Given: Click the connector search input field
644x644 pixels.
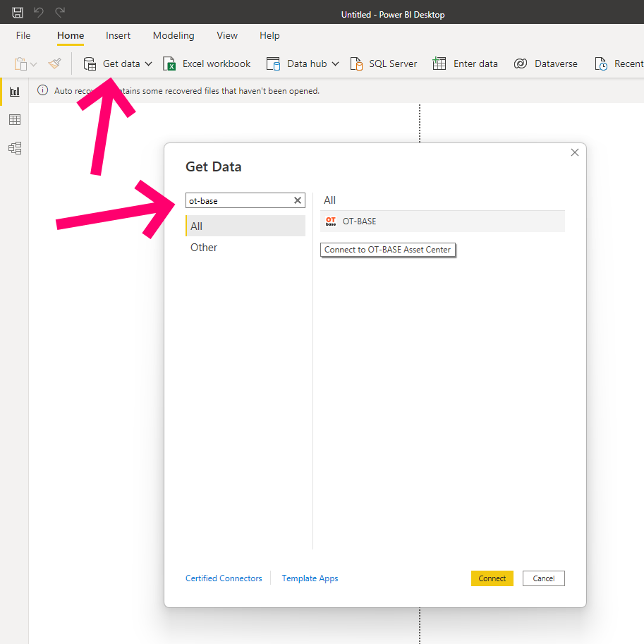Looking at the screenshot, I should tap(238, 201).
